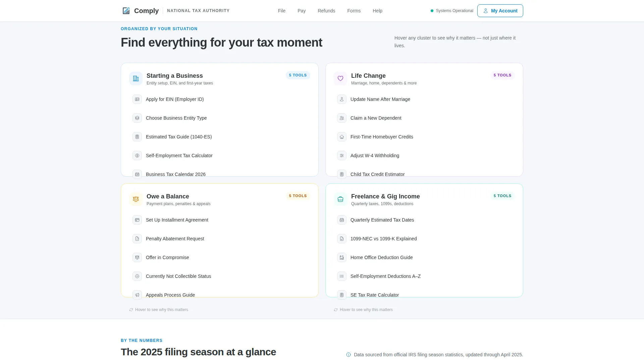Image resolution: width=644 pixels, height=362 pixels.
Task: Open the File menu
Action: point(282,11)
